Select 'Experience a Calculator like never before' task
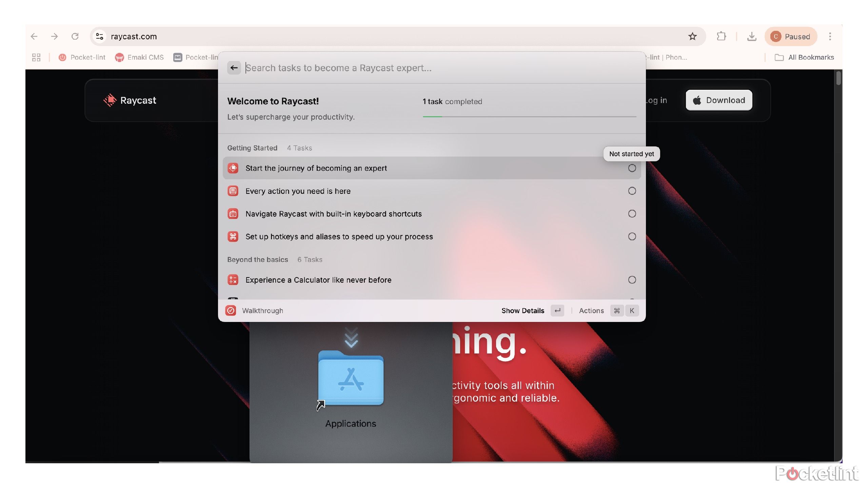The width and height of the screenshot is (868, 488). [x=432, y=280]
